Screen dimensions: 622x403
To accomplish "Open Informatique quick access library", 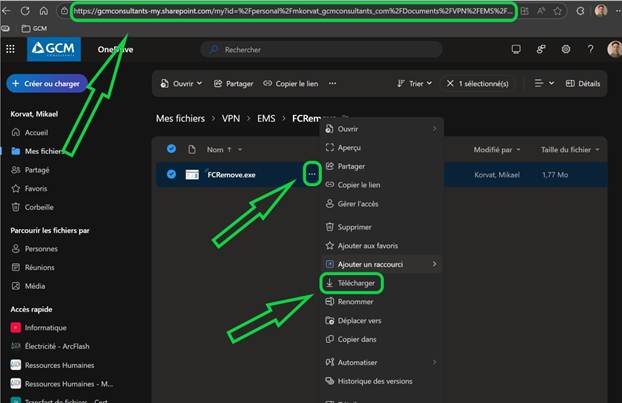I will coord(38,328).
